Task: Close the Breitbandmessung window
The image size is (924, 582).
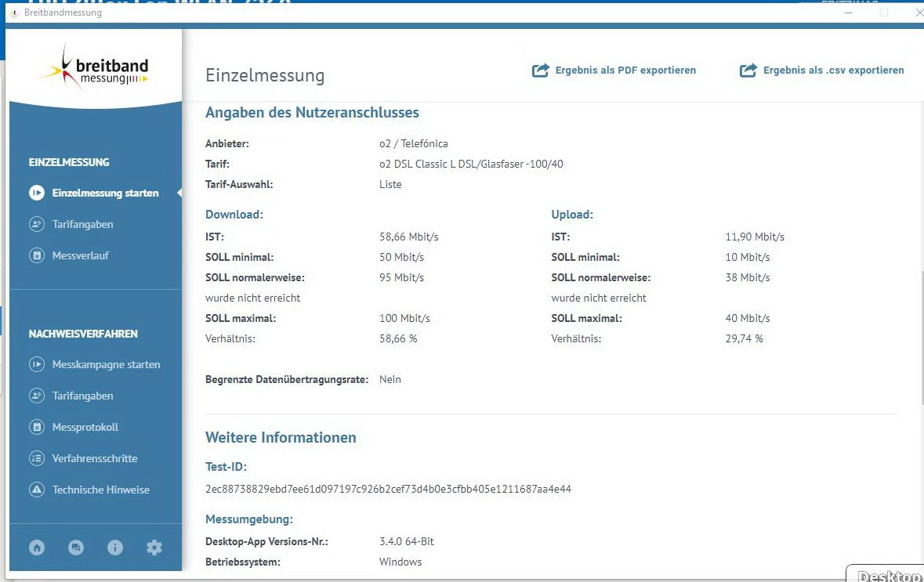Action: coord(918,13)
